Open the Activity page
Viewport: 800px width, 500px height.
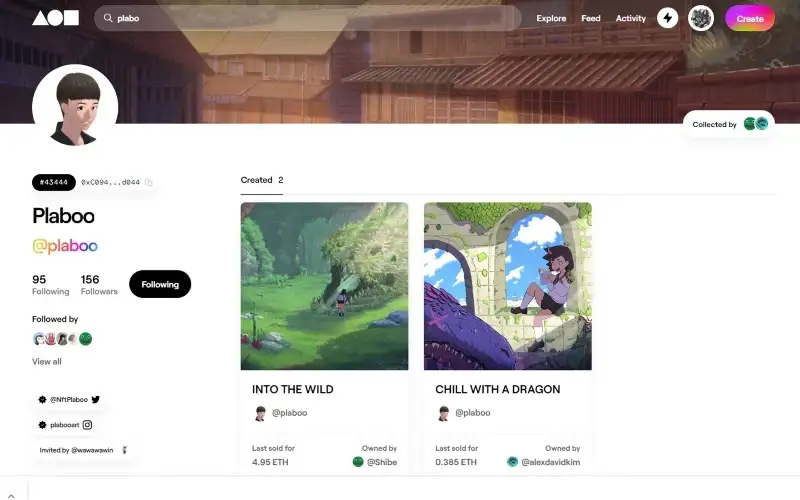pyautogui.click(x=631, y=18)
